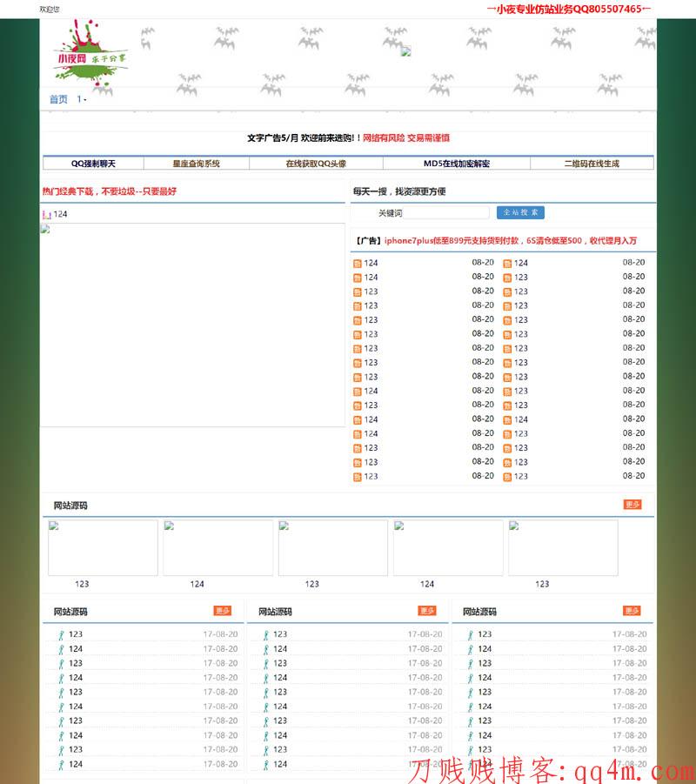The height and width of the screenshot is (784, 696).
Task: Click caption 123 under fifth gallery thumbnail
Action: tap(542, 584)
